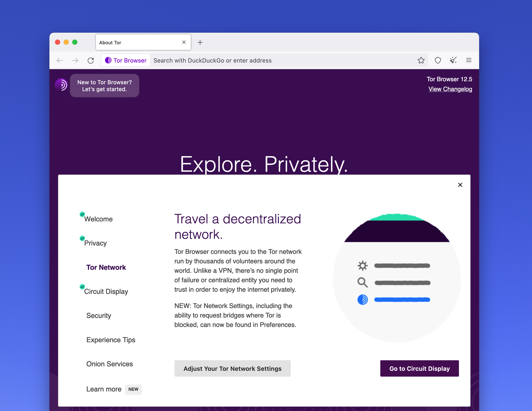
Task: Close the window with the red button
Action: [x=58, y=42]
